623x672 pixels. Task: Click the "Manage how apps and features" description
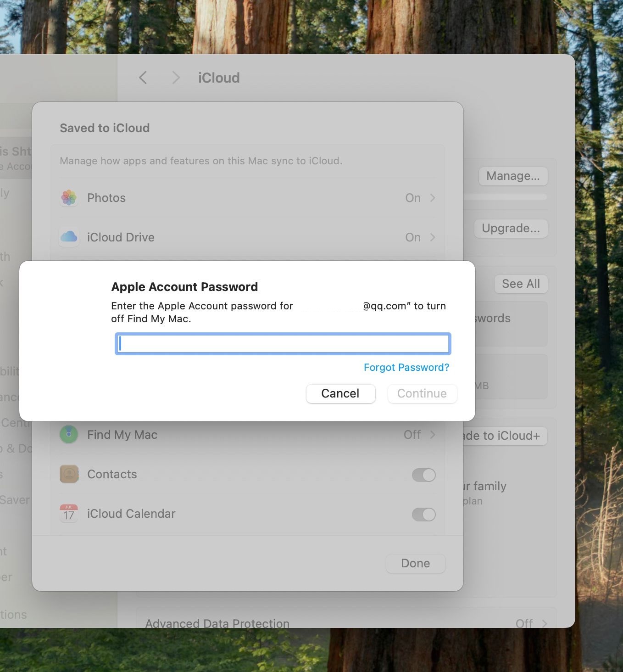[201, 161]
